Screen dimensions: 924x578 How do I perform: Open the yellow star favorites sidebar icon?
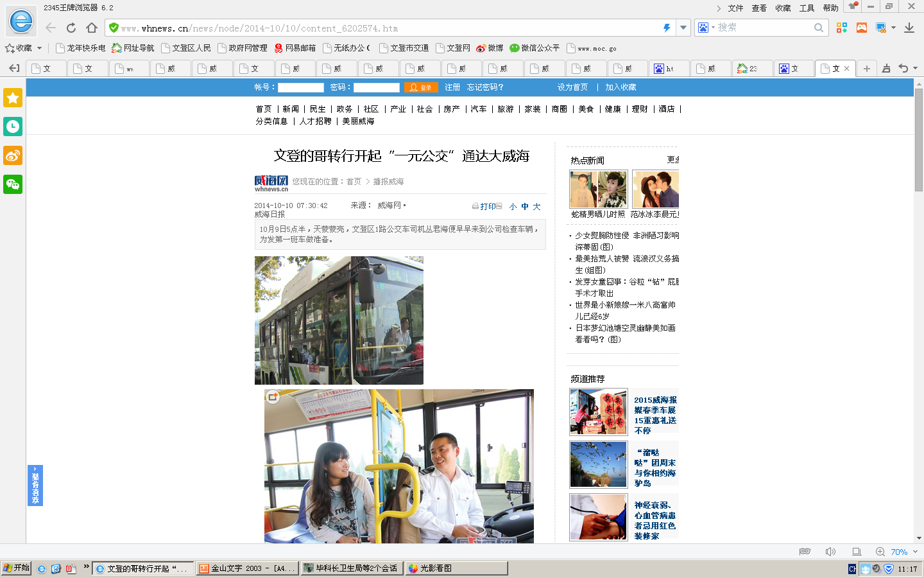(13, 98)
